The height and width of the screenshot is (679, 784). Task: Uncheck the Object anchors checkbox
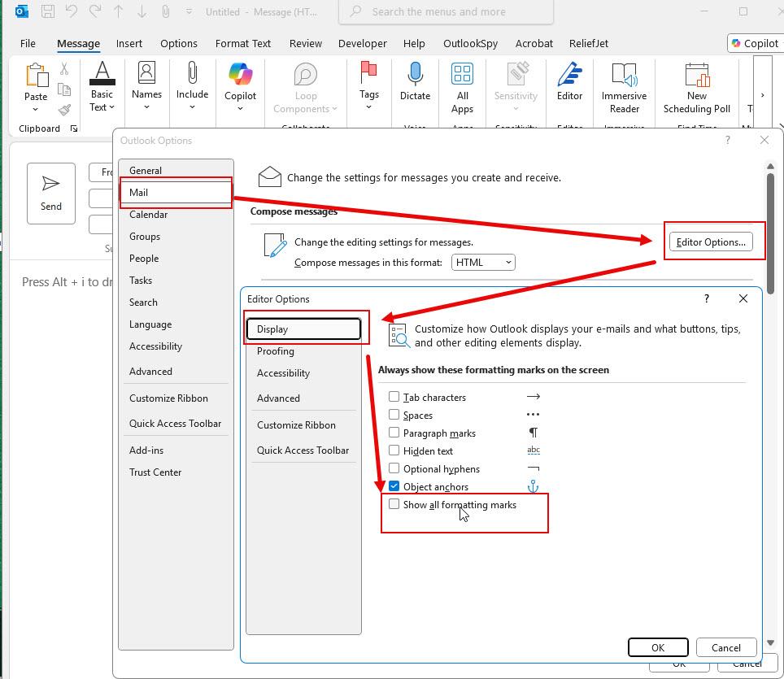[394, 486]
